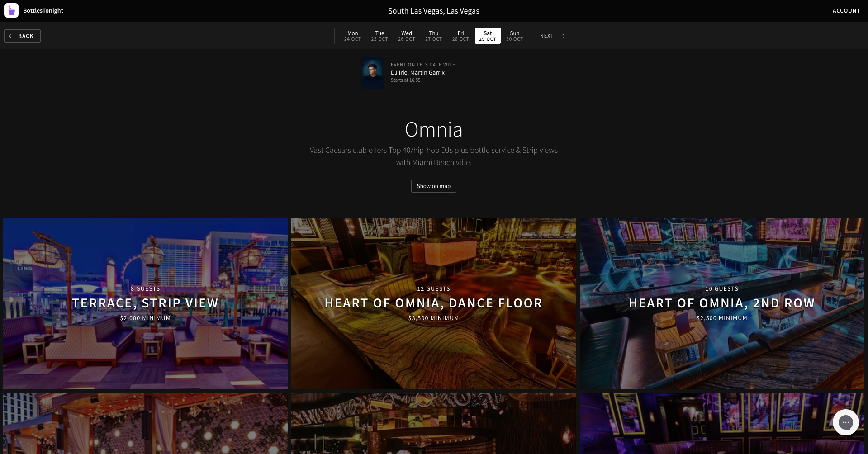The width and height of the screenshot is (868, 454).
Task: Select Mon 24 Oct date tab
Action: click(352, 36)
